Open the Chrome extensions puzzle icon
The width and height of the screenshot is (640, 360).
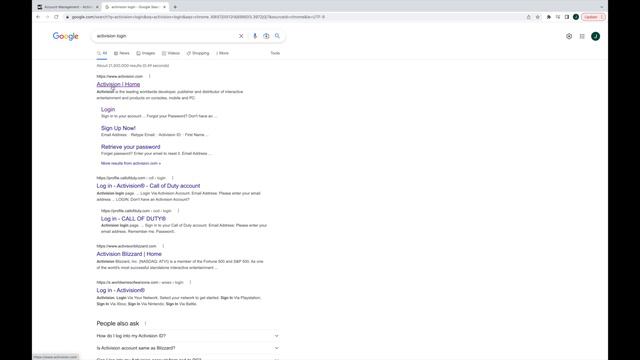point(549,17)
